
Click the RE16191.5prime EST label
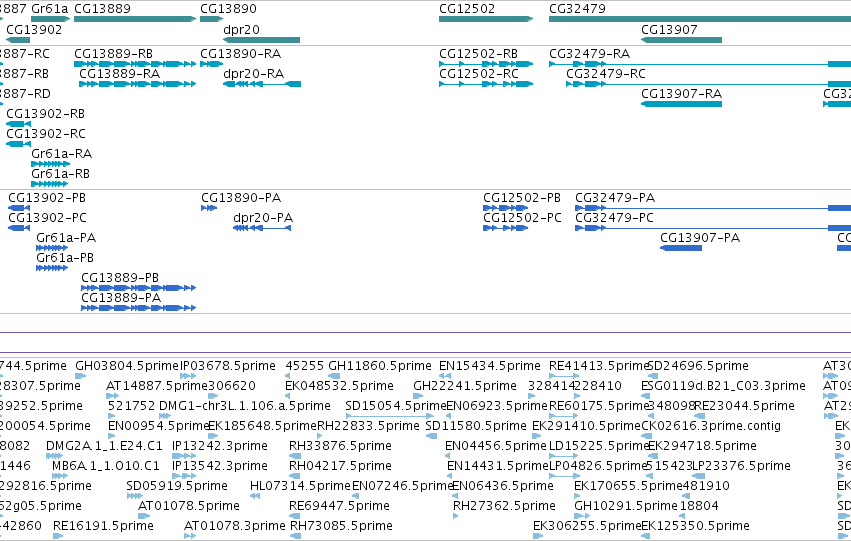click(103, 527)
